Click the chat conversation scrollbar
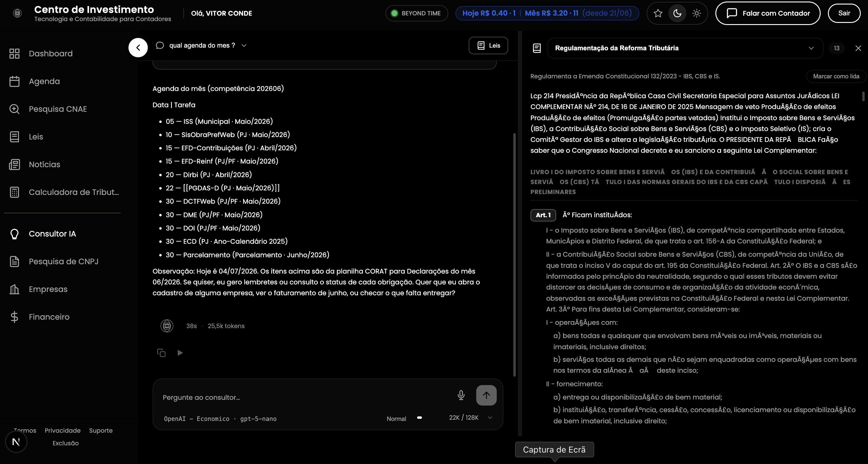This screenshot has height=464, width=868. tap(515, 255)
